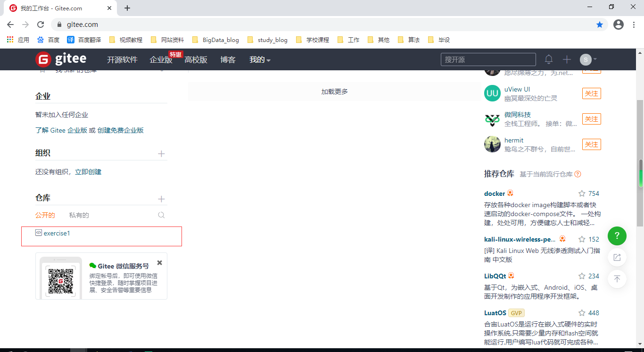Open the notifications bell icon
644x352 pixels.
coord(549,59)
